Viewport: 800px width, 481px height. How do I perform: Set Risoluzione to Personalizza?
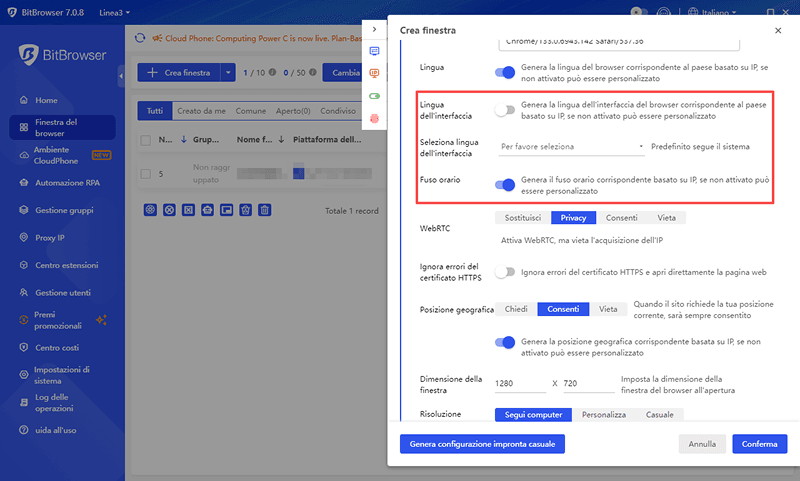pyautogui.click(x=604, y=415)
